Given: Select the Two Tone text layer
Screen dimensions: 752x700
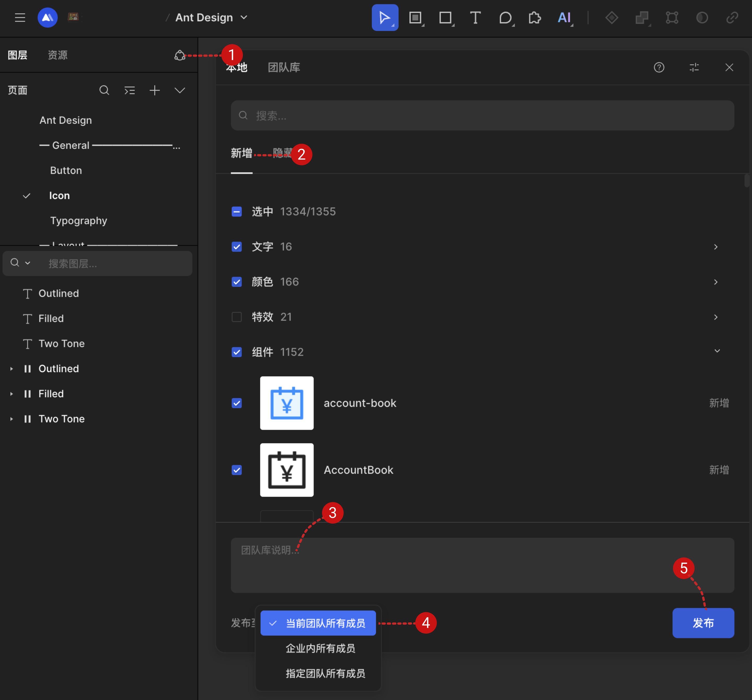Looking at the screenshot, I should click(x=62, y=344).
